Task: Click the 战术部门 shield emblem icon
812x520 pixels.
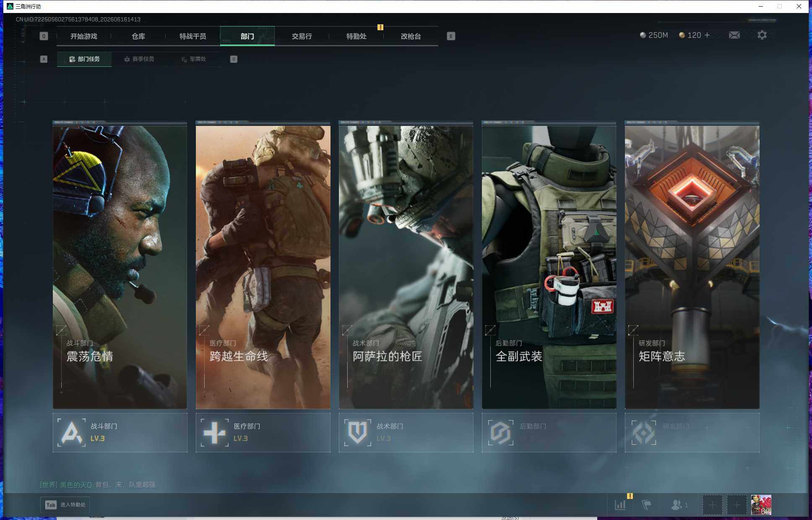Action: [357, 432]
